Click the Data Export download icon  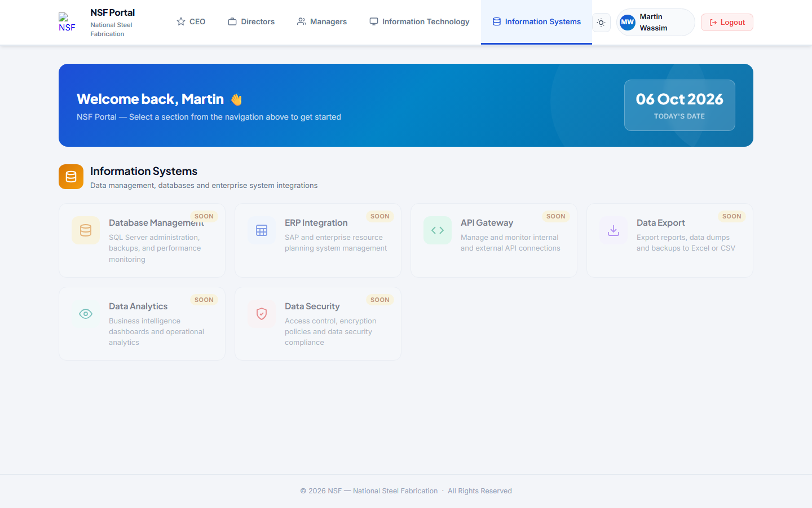(x=614, y=230)
